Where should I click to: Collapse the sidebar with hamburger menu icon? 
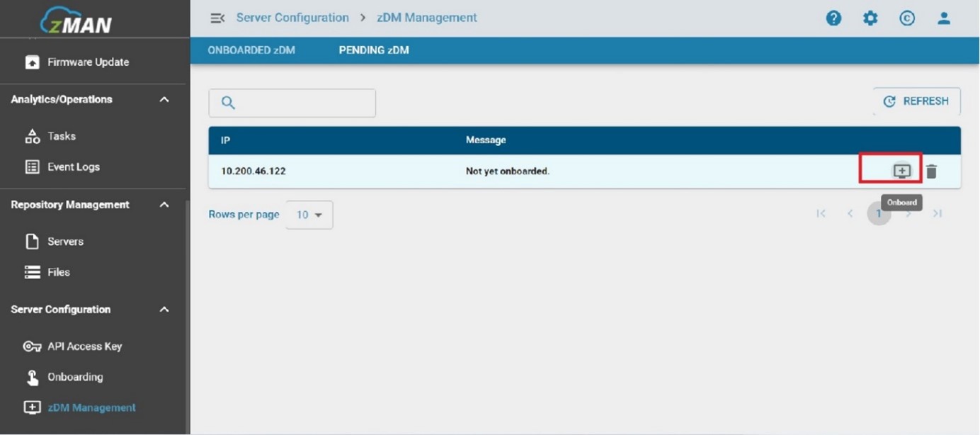coord(217,18)
